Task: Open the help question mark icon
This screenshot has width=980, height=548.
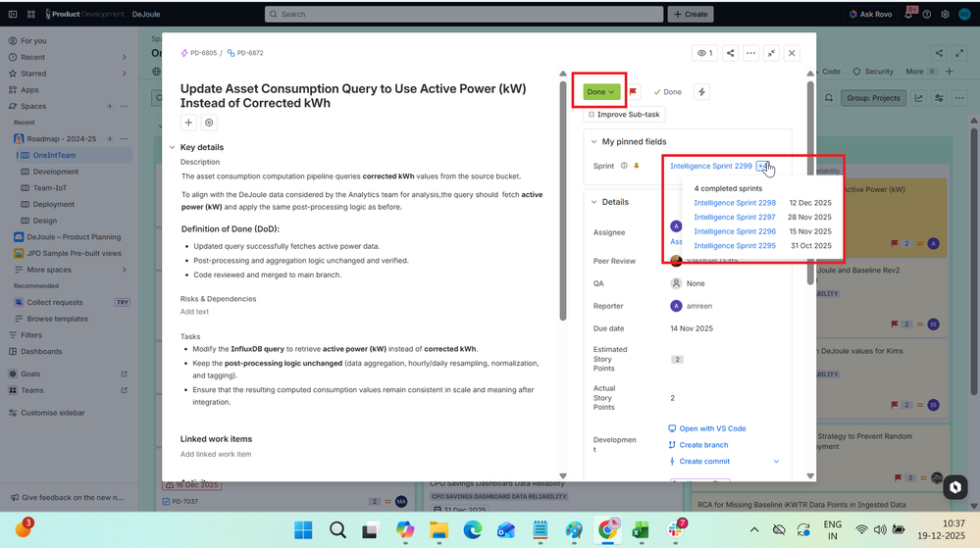Action: point(927,14)
